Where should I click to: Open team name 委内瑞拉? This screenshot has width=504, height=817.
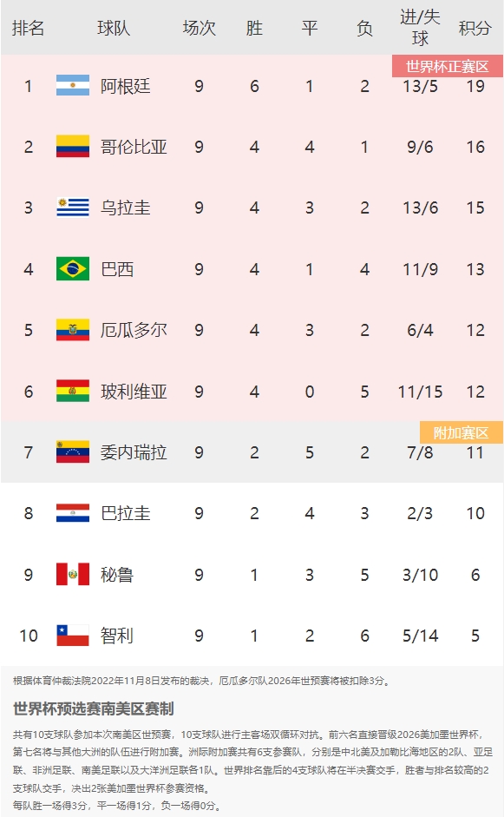134,452
